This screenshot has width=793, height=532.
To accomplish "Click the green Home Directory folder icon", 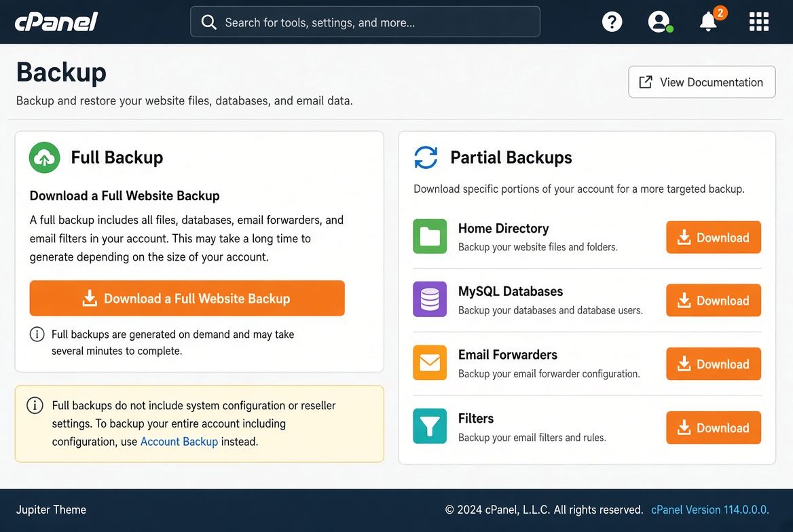I will point(430,236).
